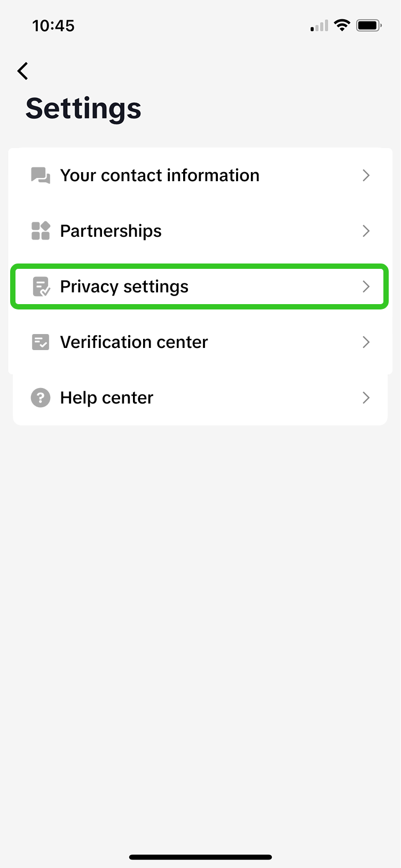Expand chevron next to Your contact information
Viewport: 401px width, 868px height.
tap(366, 175)
